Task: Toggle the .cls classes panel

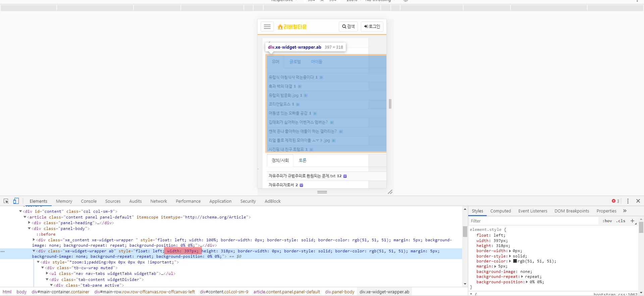Action: [x=621, y=221]
